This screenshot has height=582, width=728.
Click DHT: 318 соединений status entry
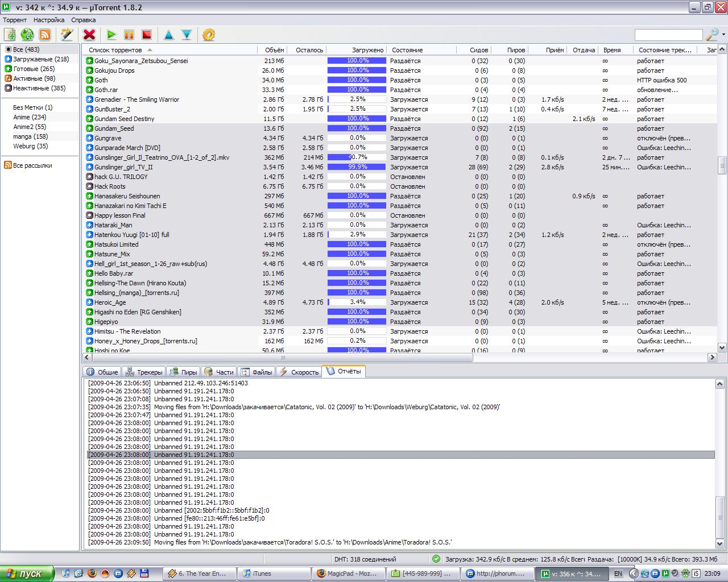(x=365, y=559)
